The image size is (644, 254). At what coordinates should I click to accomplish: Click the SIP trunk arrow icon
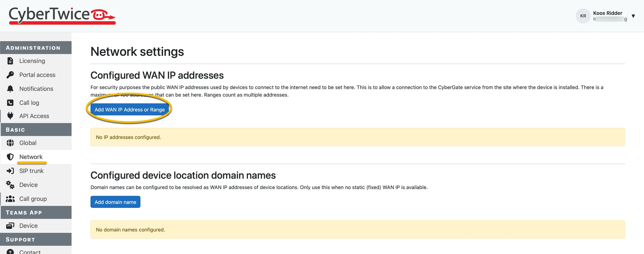pos(10,171)
